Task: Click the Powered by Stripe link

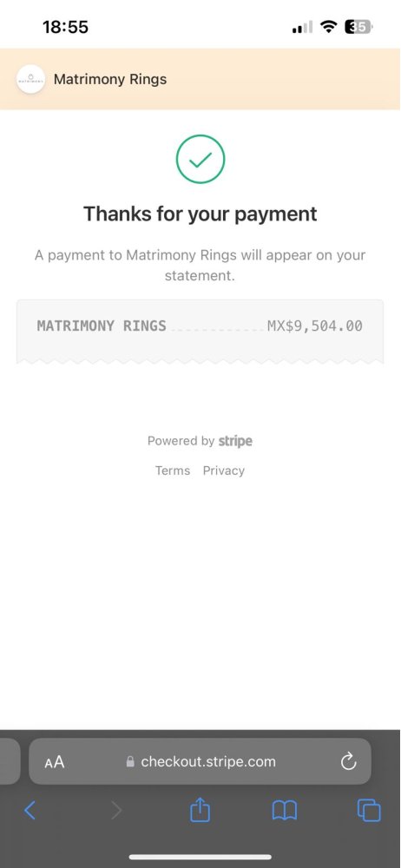Action: (x=200, y=441)
